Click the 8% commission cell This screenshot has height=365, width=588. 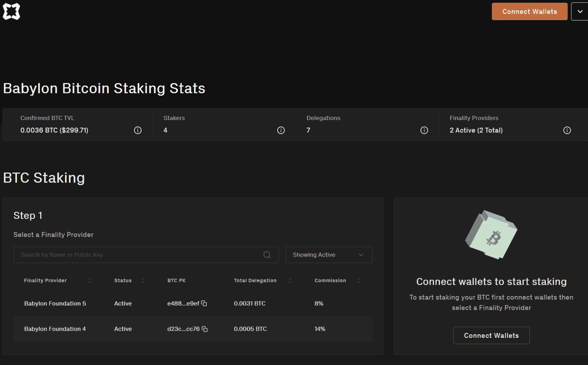319,303
